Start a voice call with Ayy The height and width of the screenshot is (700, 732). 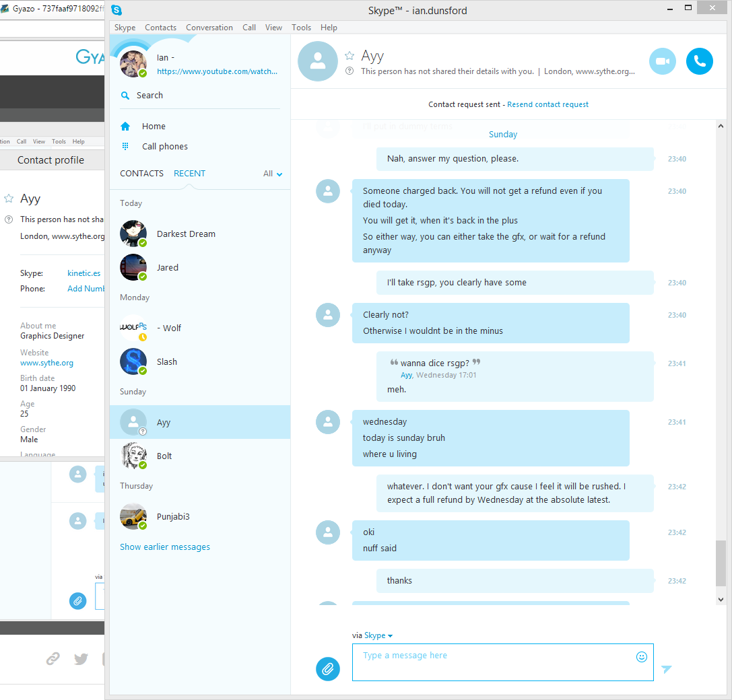(x=699, y=61)
